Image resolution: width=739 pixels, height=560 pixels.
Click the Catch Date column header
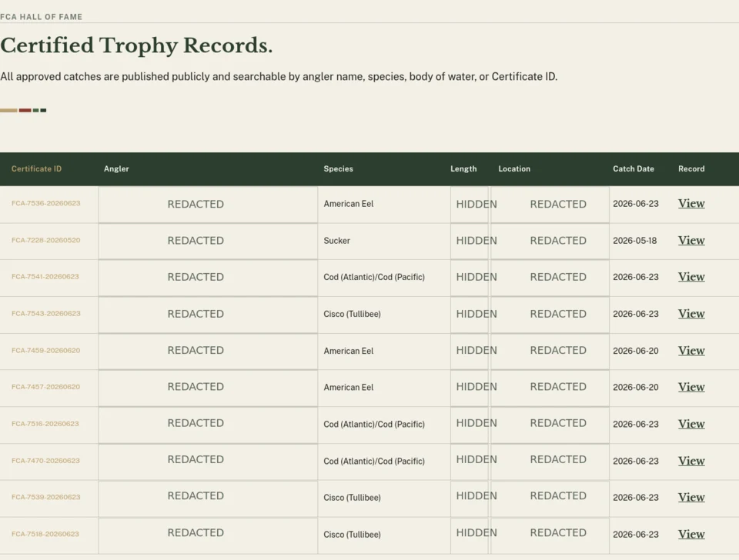pyautogui.click(x=634, y=168)
